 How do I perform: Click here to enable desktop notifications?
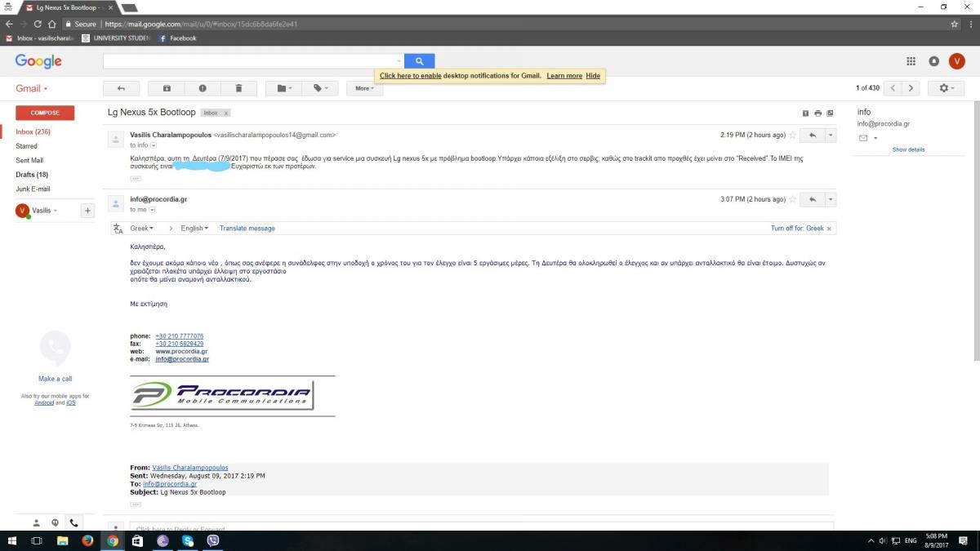pos(410,76)
